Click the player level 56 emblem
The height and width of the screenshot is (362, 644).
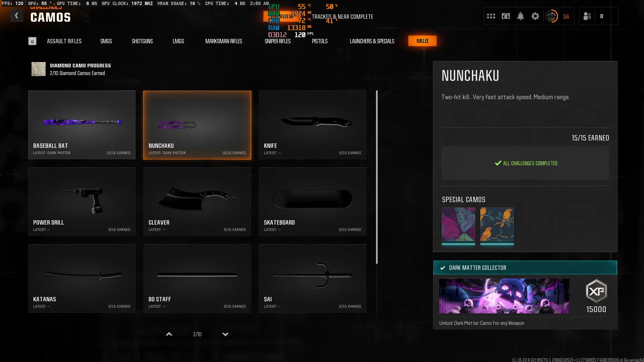(552, 16)
